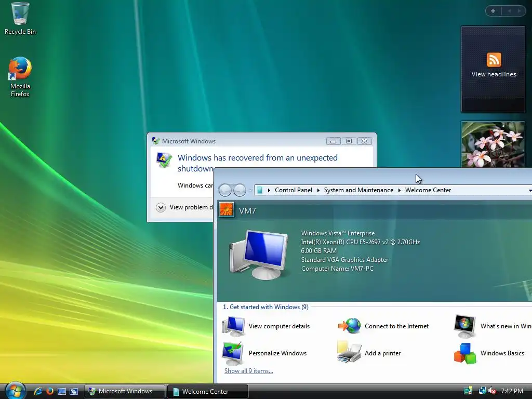Image resolution: width=532 pixels, height=399 pixels.
Task: Click the VM7 user account picture
Action: tap(227, 210)
